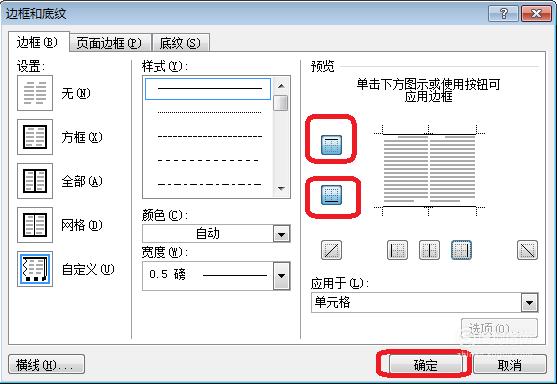557x384 pixels.
Task: Open the 颜色(C) color dropdown
Action: (x=281, y=234)
